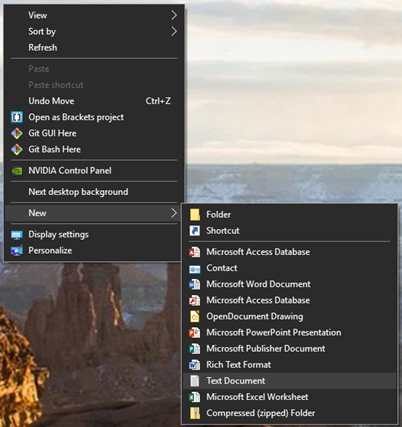Click the Git GUI Here icon
The image size is (402, 427).
tap(17, 133)
